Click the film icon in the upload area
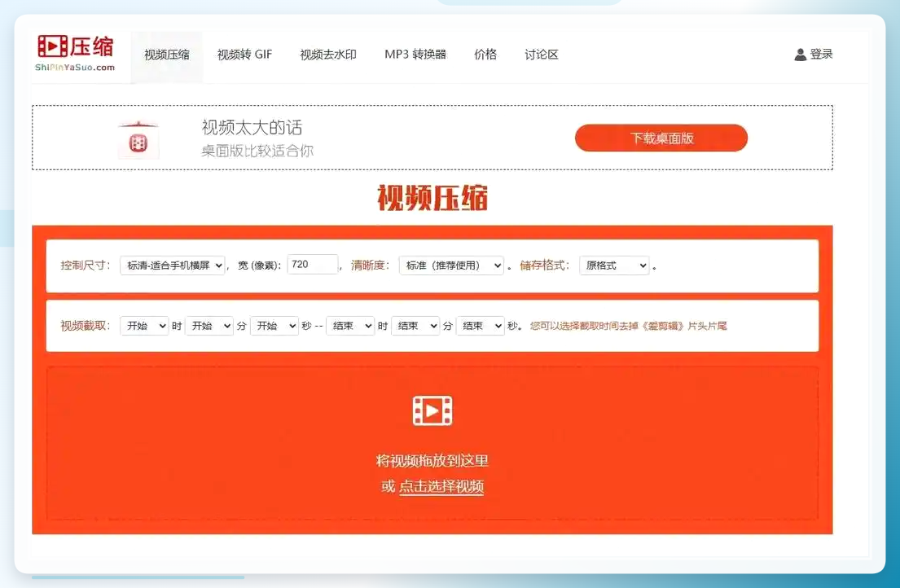 (x=432, y=410)
